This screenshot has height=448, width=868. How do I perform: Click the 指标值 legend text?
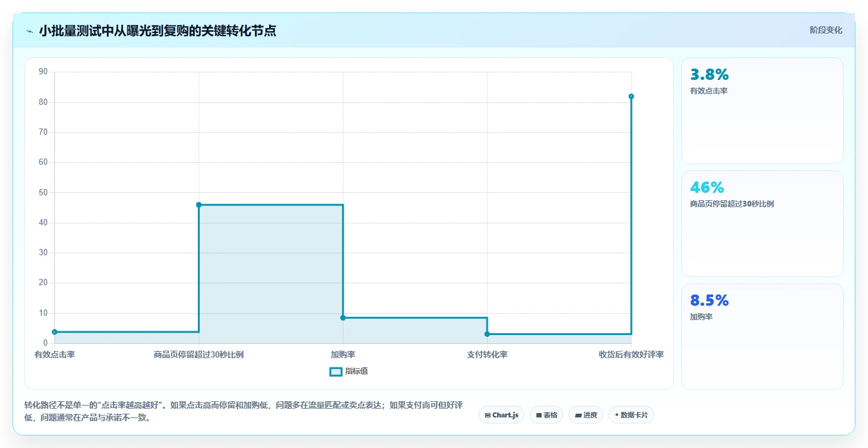pos(357,371)
